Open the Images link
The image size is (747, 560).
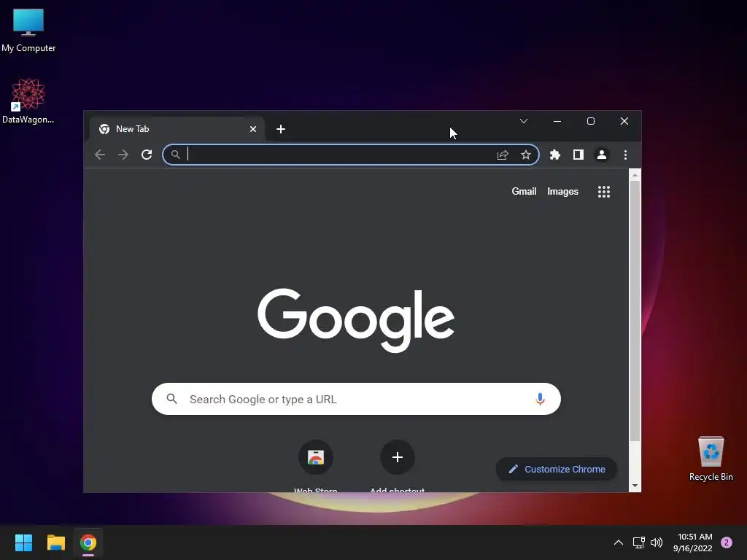pos(562,192)
